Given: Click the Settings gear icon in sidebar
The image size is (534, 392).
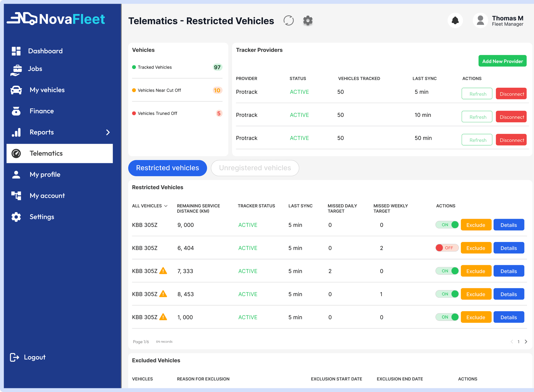Looking at the screenshot, I should (x=16, y=217).
